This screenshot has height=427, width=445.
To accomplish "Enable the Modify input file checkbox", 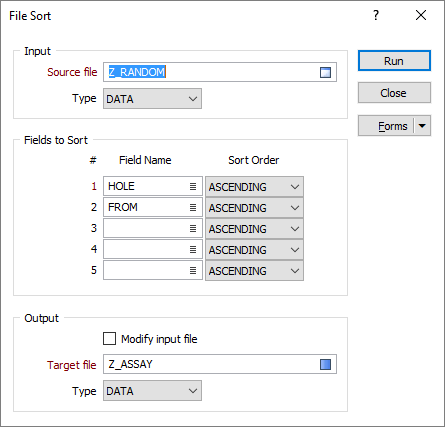I will tap(109, 339).
